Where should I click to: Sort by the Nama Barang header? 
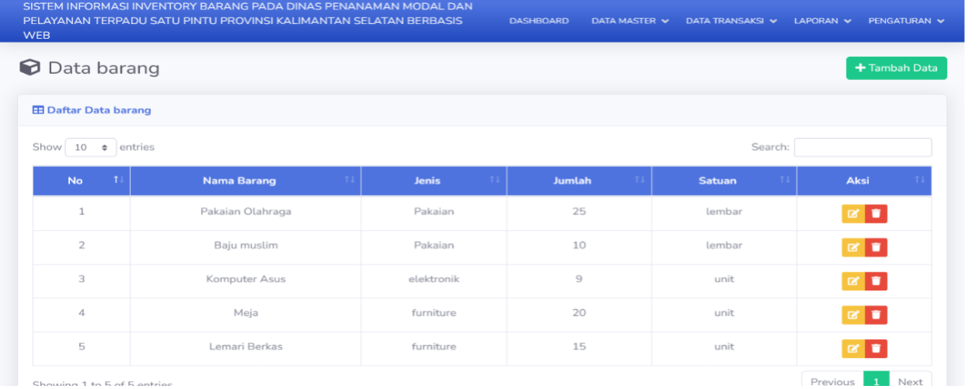click(x=246, y=181)
